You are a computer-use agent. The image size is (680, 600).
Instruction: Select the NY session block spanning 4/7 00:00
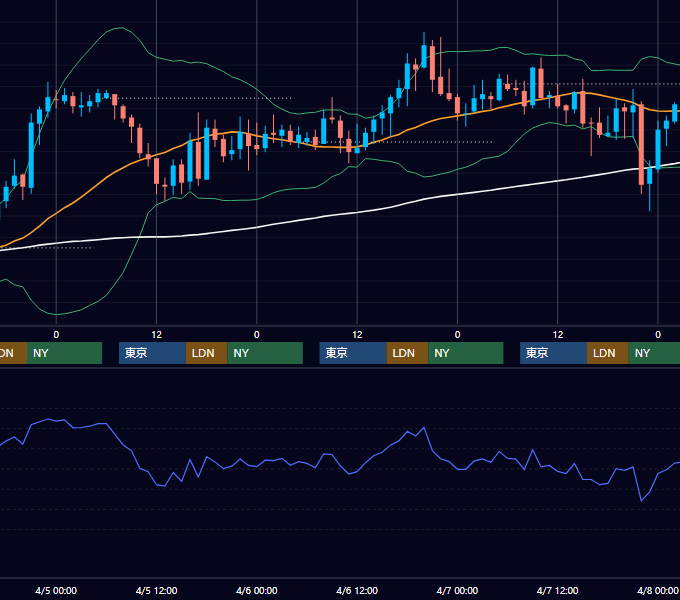point(466,353)
